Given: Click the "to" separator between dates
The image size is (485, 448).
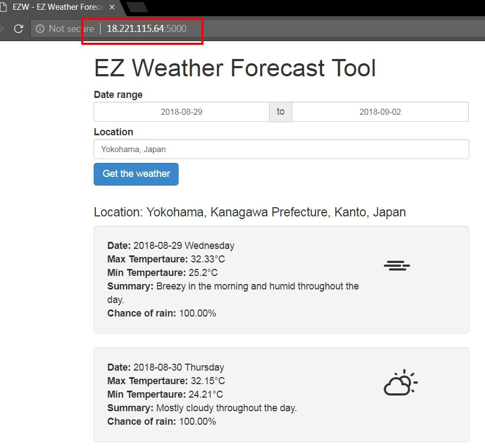Looking at the screenshot, I should (280, 112).
